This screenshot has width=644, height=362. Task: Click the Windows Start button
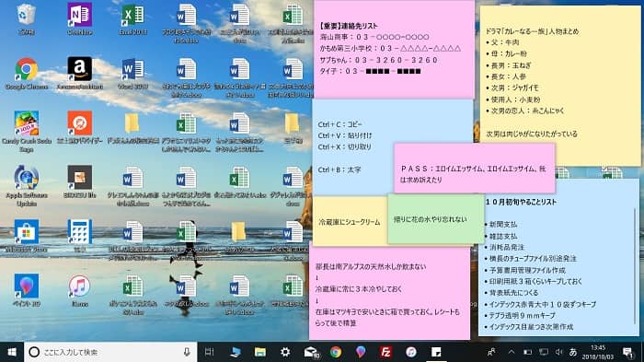12,352
